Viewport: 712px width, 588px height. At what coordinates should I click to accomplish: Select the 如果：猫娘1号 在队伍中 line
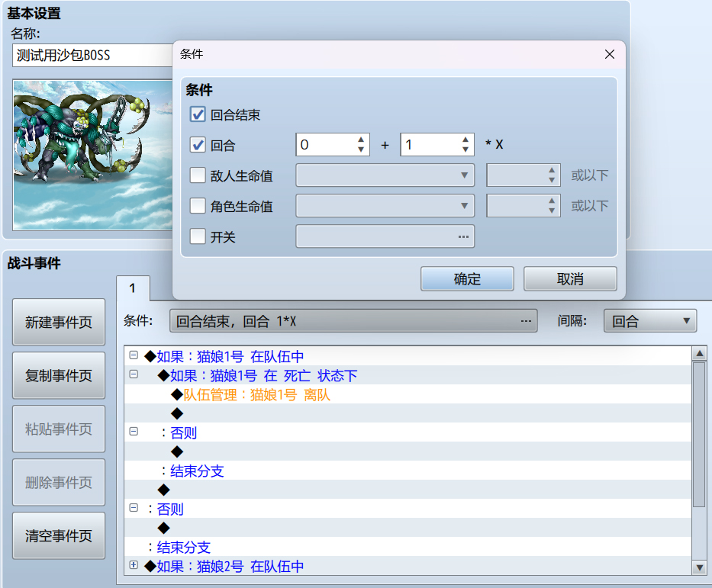408,357
